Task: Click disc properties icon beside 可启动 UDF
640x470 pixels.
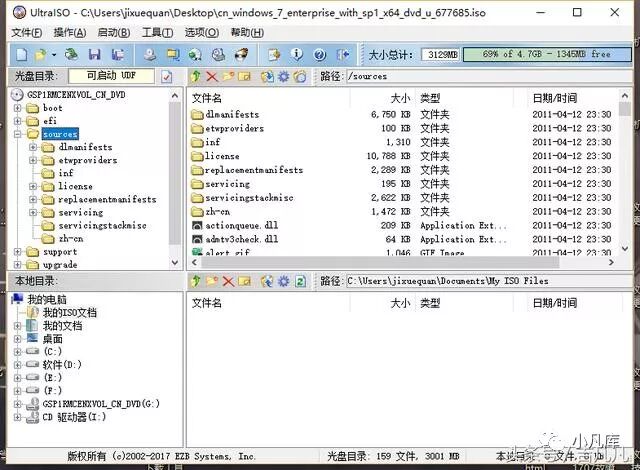Action: [167, 76]
